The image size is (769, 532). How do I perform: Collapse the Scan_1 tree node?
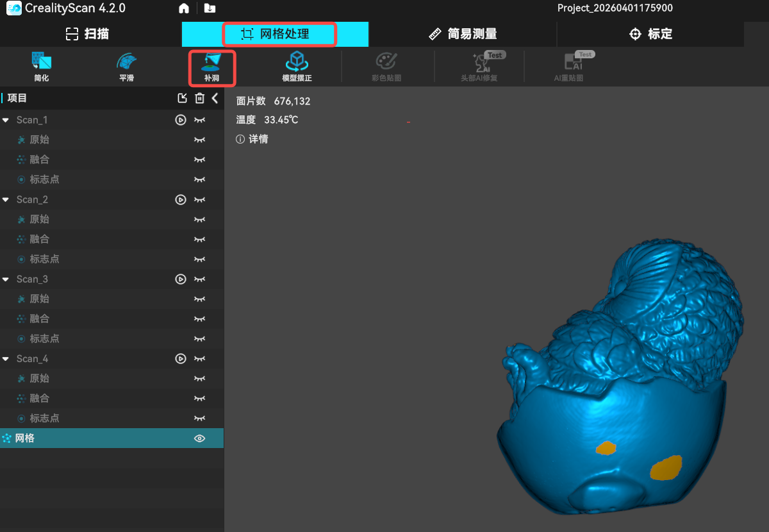(x=6, y=121)
